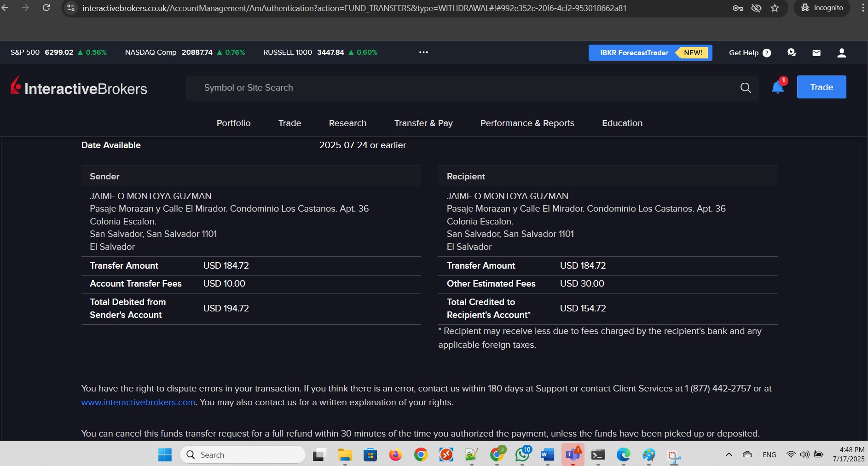
Task: Expand more market indices with ellipsis
Action: click(x=423, y=52)
